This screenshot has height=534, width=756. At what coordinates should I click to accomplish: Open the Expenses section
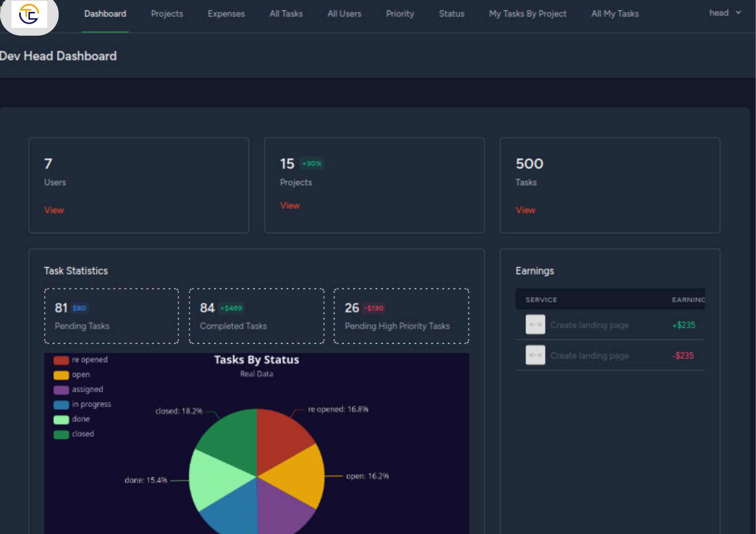[226, 14]
